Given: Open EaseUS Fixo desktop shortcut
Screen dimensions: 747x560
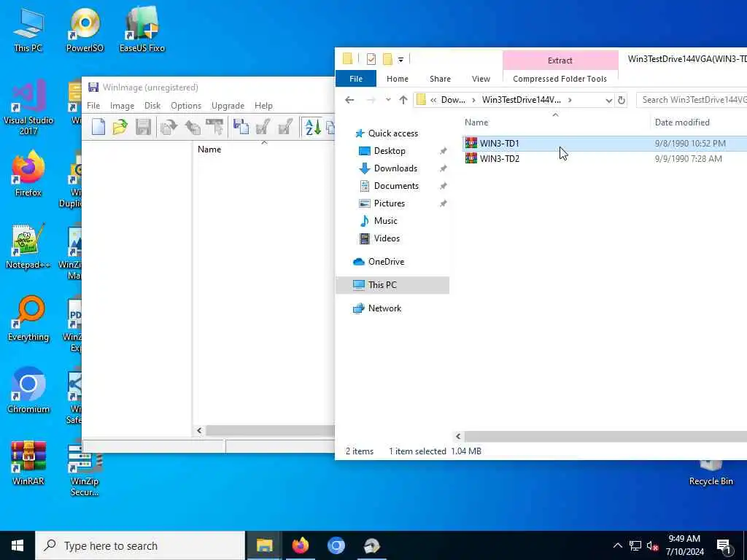Looking at the screenshot, I should pyautogui.click(x=142, y=31).
